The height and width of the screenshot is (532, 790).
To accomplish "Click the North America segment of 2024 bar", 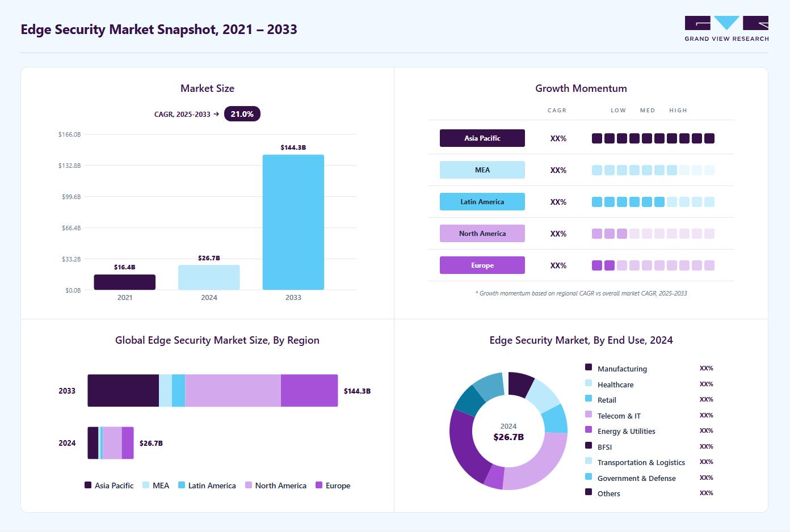I will (112, 443).
